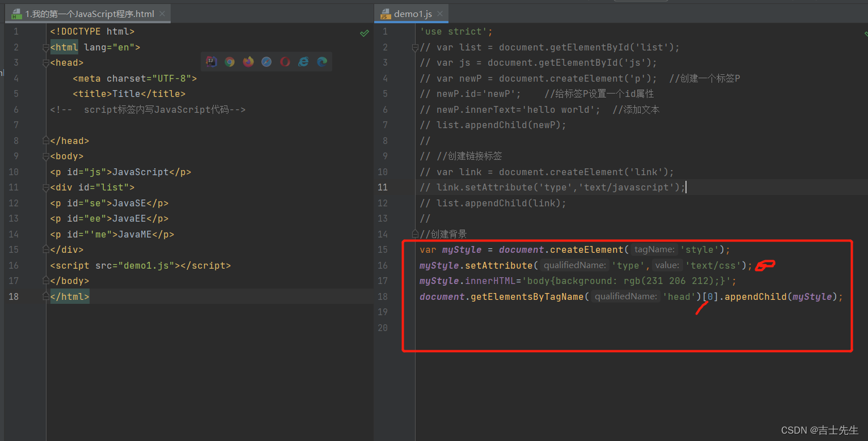
Task: Click line number 20 in demo1.js gutter
Action: point(383,328)
